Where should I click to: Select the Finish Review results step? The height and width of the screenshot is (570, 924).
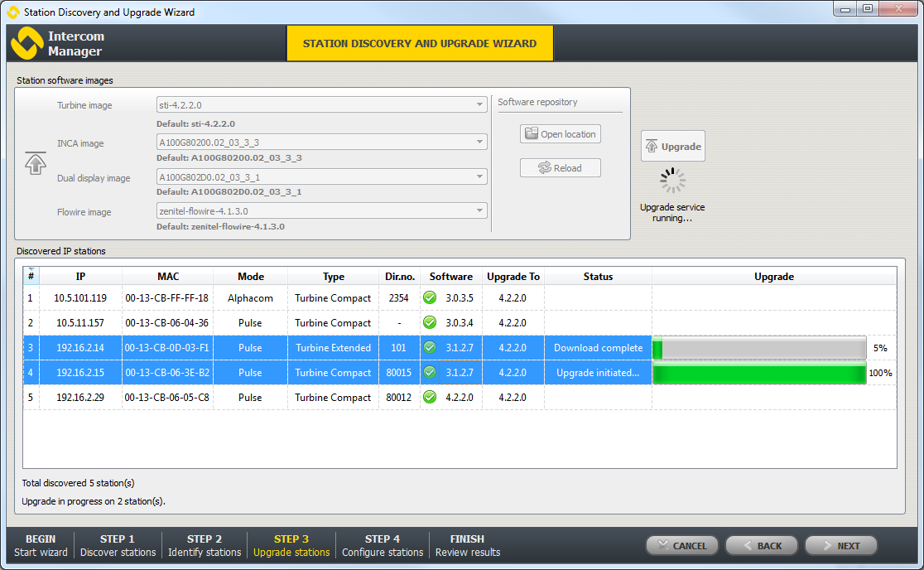pyautogui.click(x=467, y=545)
